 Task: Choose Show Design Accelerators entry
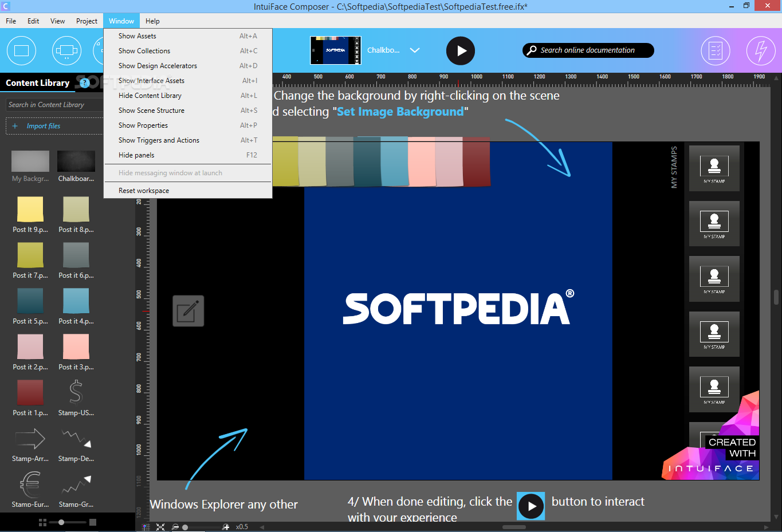188,66
